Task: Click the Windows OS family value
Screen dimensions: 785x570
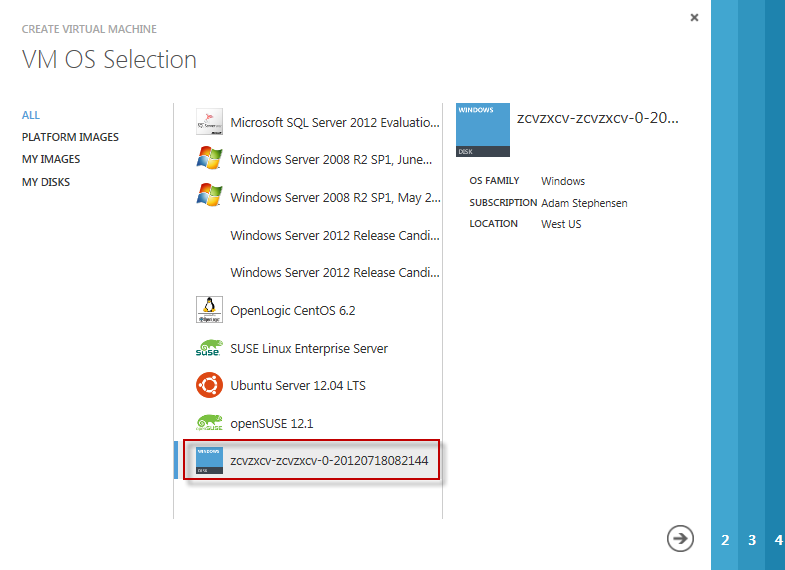Action: 563,181
